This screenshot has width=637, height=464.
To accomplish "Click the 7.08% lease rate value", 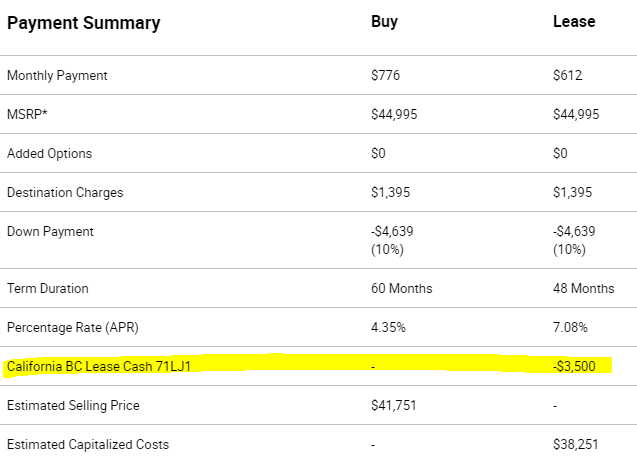I will [570, 327].
